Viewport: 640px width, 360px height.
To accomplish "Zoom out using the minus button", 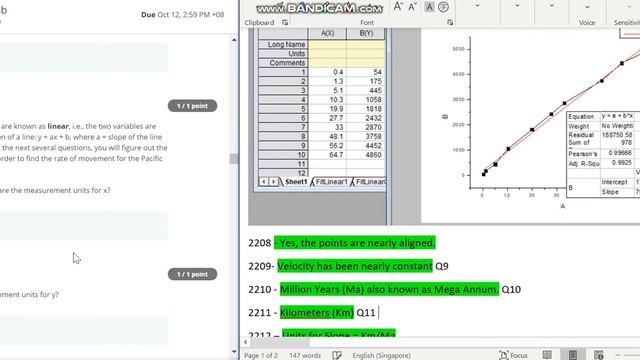I will [618, 355].
